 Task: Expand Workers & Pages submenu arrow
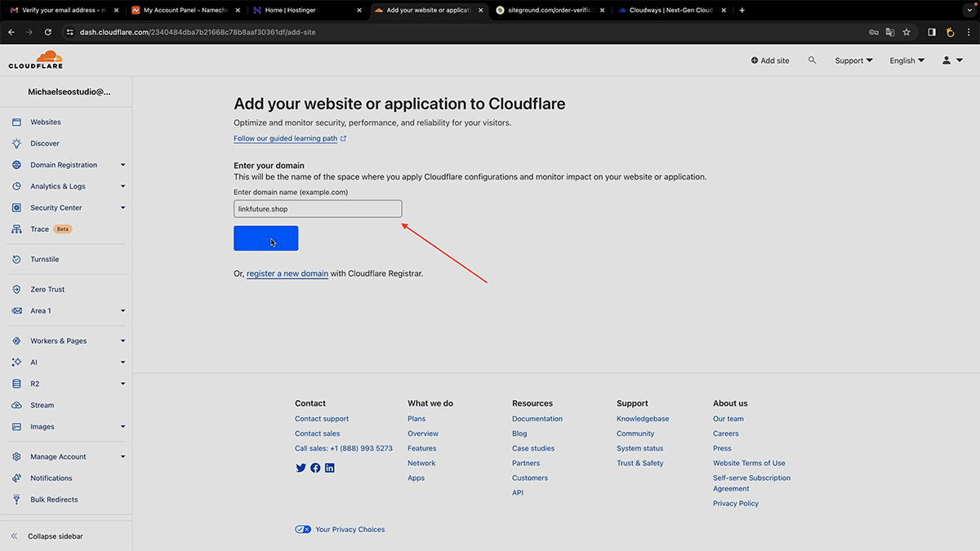[123, 341]
